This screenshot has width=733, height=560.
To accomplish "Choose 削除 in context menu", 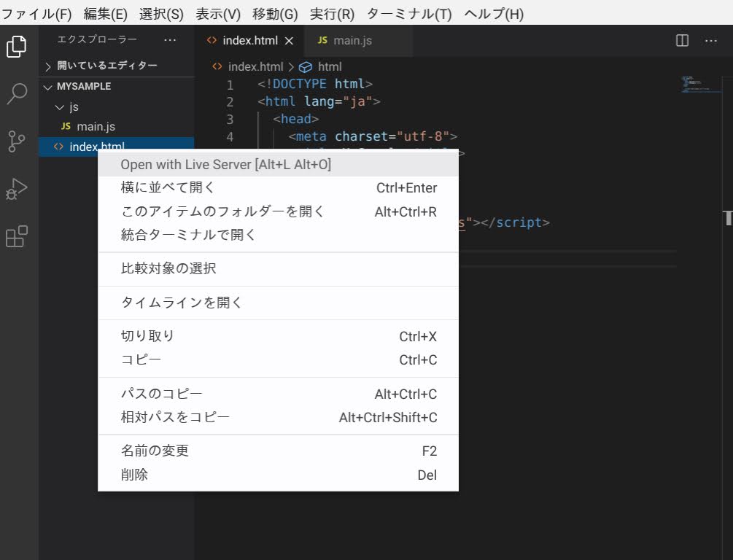I will click(278, 475).
